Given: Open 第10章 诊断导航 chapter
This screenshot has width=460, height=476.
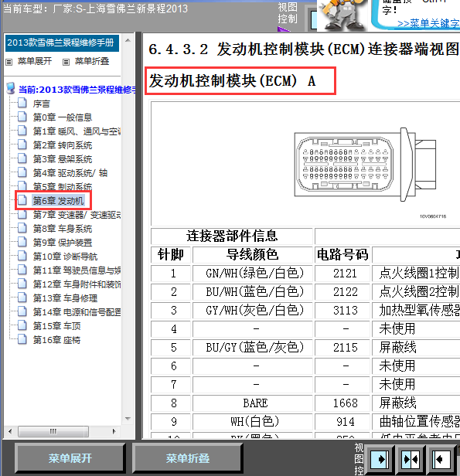Looking at the screenshot, I should coord(65,257).
